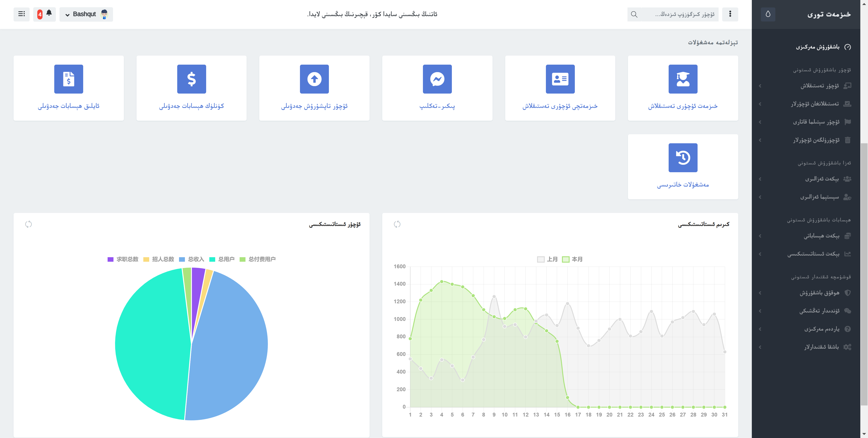The height and width of the screenshot is (438, 868).
Task: Click the ئۇچۇر ئىستاتىستىكىسى chart title
Action: coord(335,224)
